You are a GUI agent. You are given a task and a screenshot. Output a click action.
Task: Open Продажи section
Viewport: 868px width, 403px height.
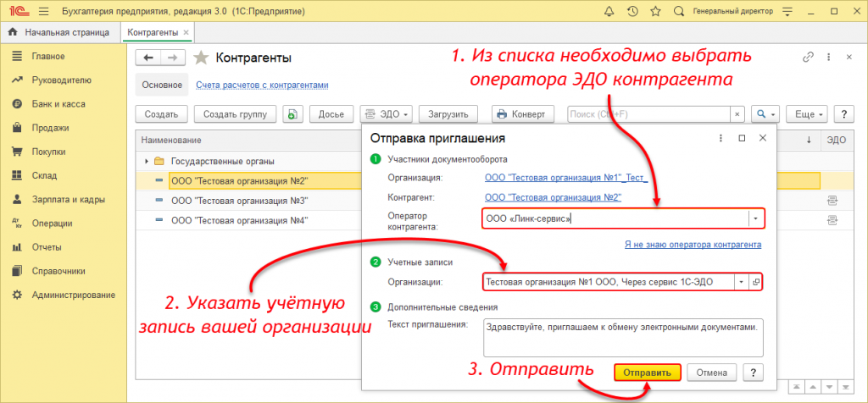coord(50,128)
